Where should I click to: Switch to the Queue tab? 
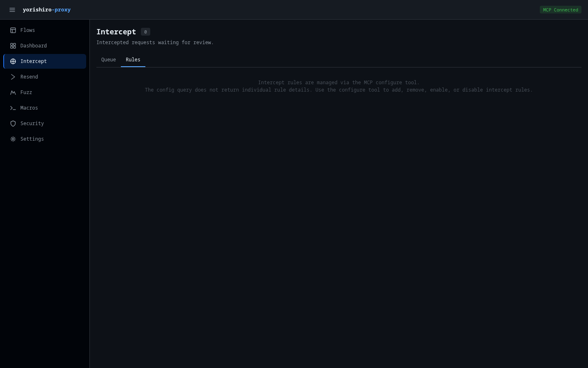tap(109, 60)
